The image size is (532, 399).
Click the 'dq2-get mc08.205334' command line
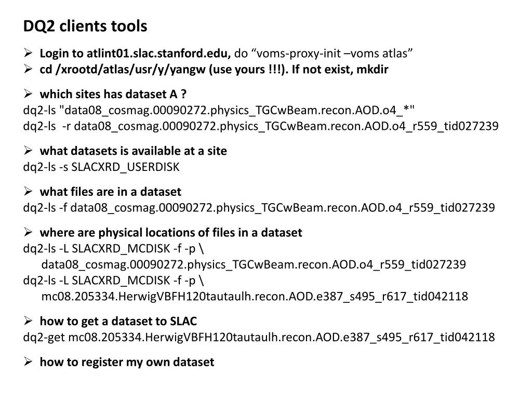click(x=259, y=337)
